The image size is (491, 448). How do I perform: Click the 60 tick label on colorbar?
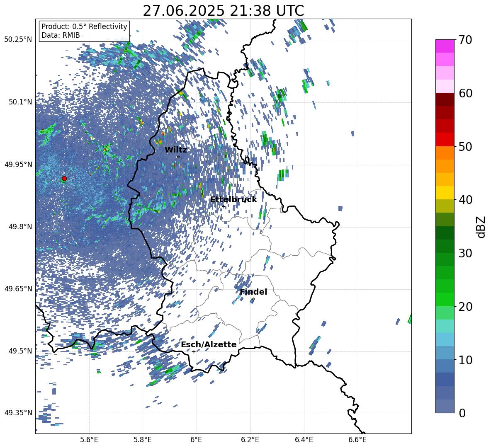click(465, 93)
